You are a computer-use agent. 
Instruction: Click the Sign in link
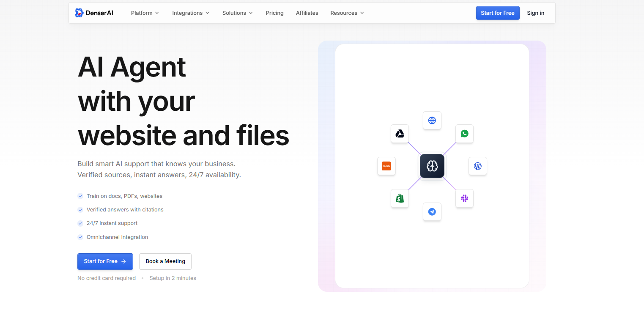pyautogui.click(x=535, y=13)
